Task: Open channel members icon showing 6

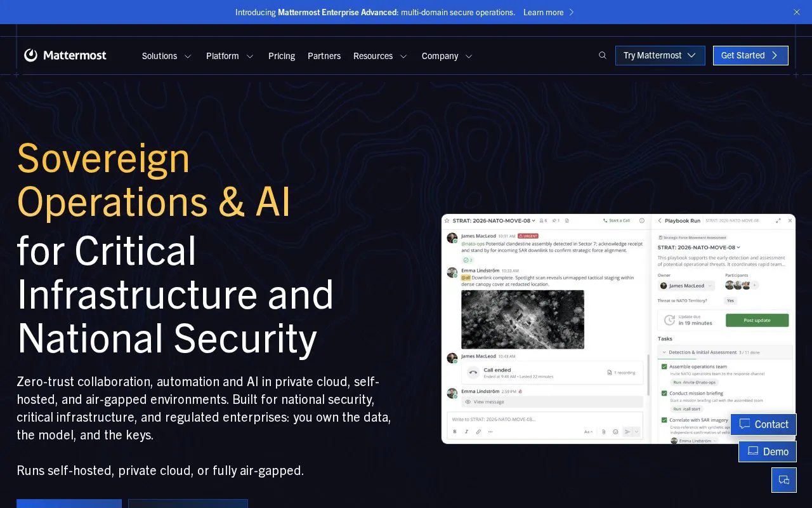Action: click(543, 220)
